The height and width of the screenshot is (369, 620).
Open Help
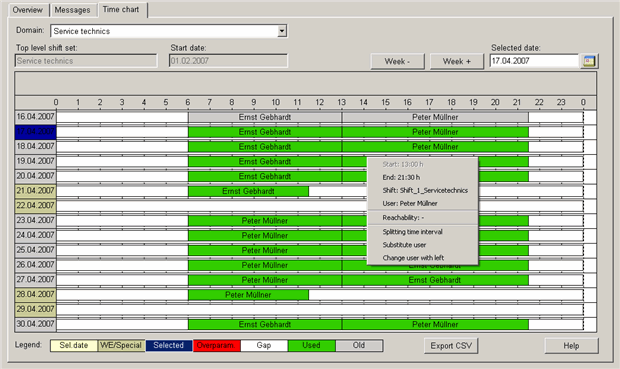tap(571, 346)
